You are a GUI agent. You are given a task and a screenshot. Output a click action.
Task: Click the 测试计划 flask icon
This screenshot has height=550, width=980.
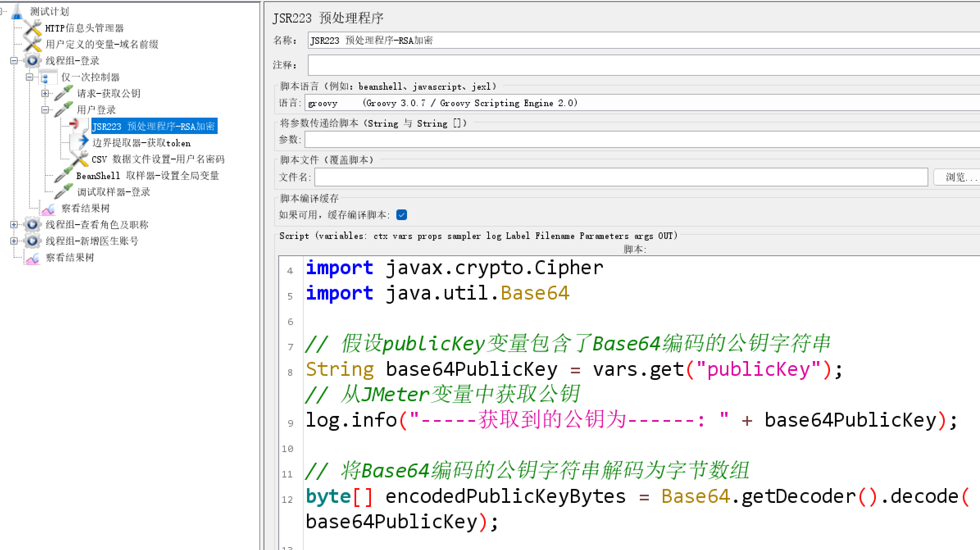point(17,11)
